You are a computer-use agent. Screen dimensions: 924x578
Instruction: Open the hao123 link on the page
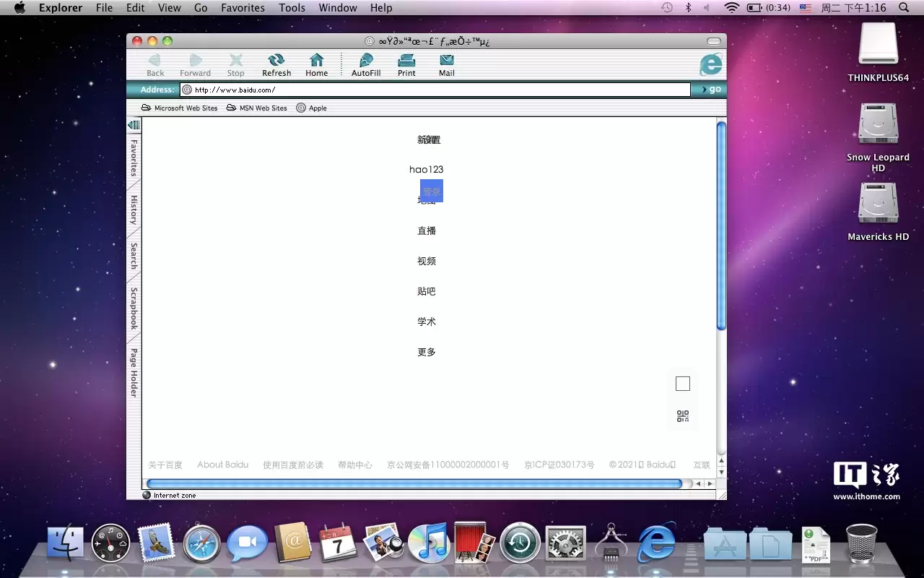pos(426,169)
